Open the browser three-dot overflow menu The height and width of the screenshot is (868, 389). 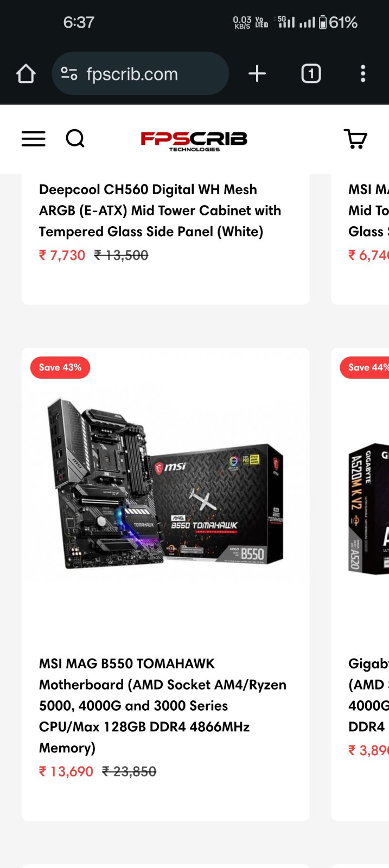(363, 74)
